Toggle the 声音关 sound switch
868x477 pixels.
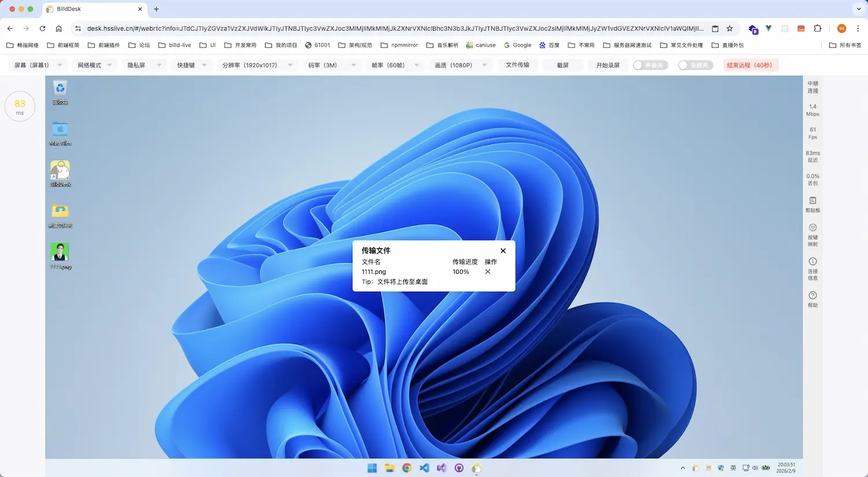click(650, 65)
